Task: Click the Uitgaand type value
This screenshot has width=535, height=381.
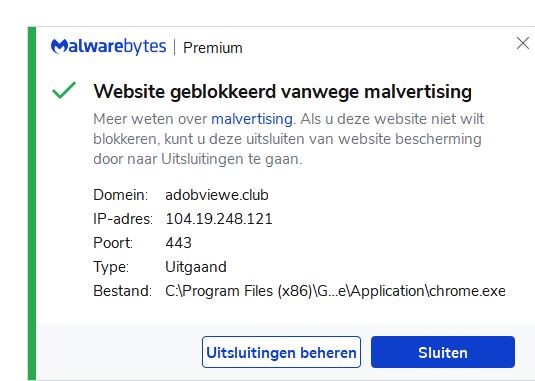Action: (196, 267)
